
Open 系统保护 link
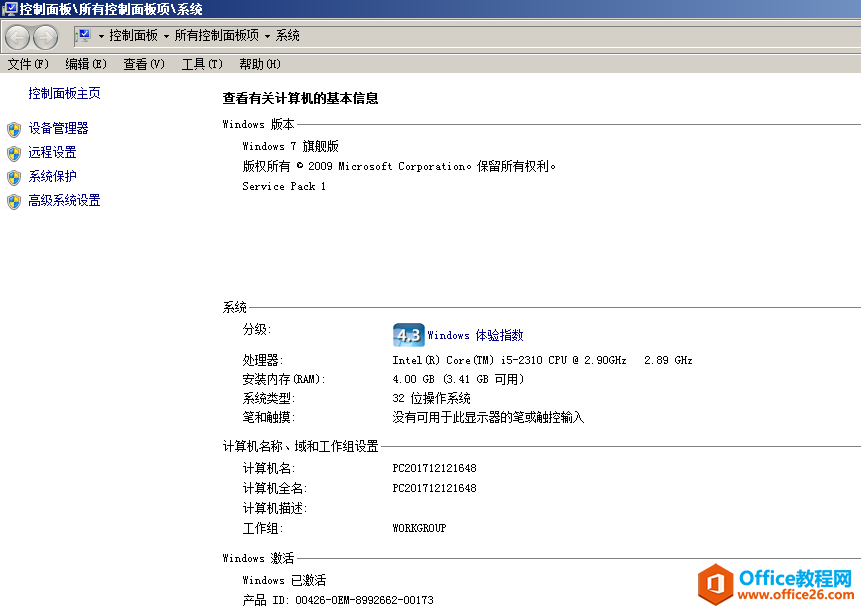click(x=52, y=177)
